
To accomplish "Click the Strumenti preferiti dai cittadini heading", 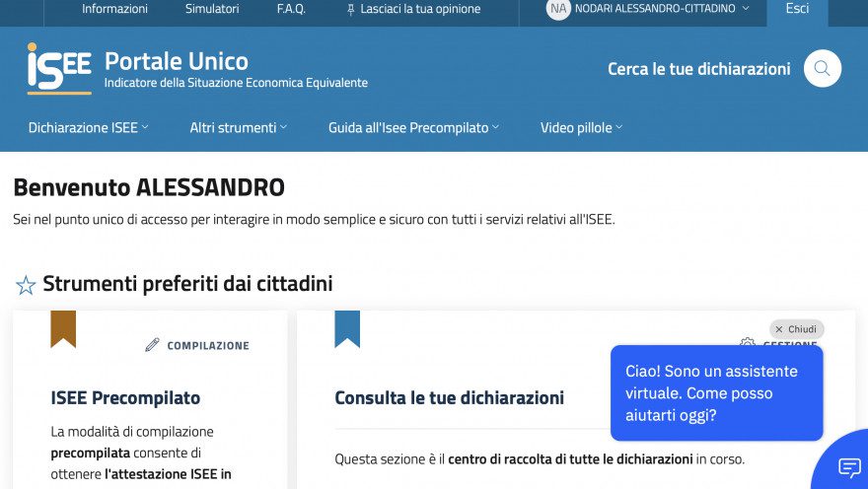I will [187, 284].
